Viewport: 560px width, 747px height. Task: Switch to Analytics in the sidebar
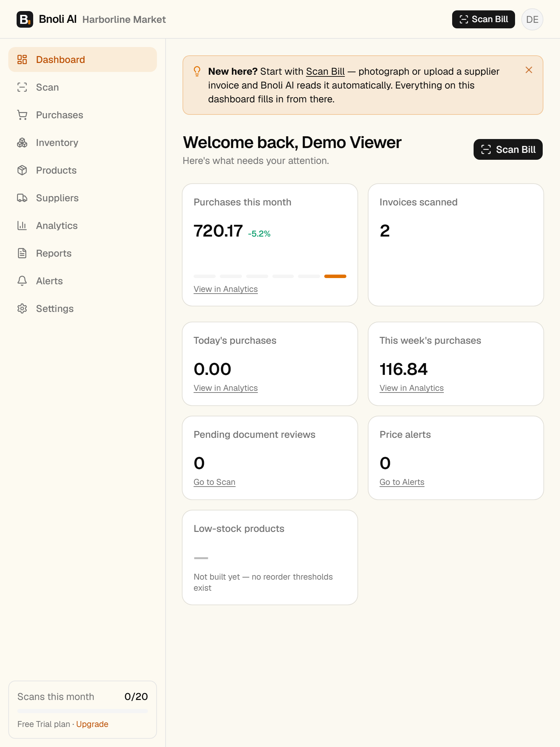point(83,225)
